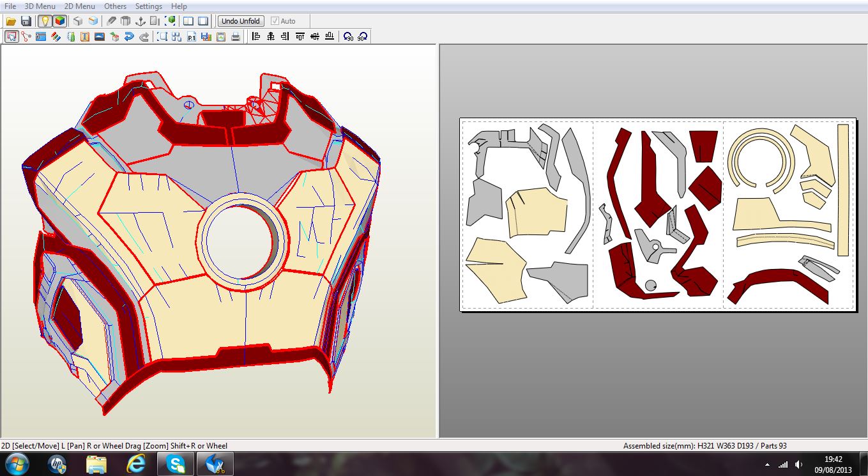
Task: Align parts to horizontal center
Action: (271, 36)
